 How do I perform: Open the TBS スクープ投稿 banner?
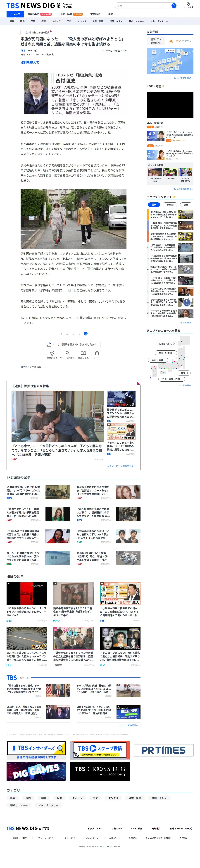[100, 750]
